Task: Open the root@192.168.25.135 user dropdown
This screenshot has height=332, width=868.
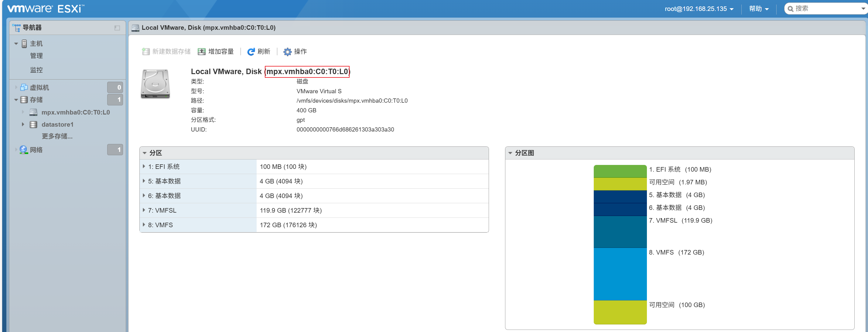Action: 699,9
